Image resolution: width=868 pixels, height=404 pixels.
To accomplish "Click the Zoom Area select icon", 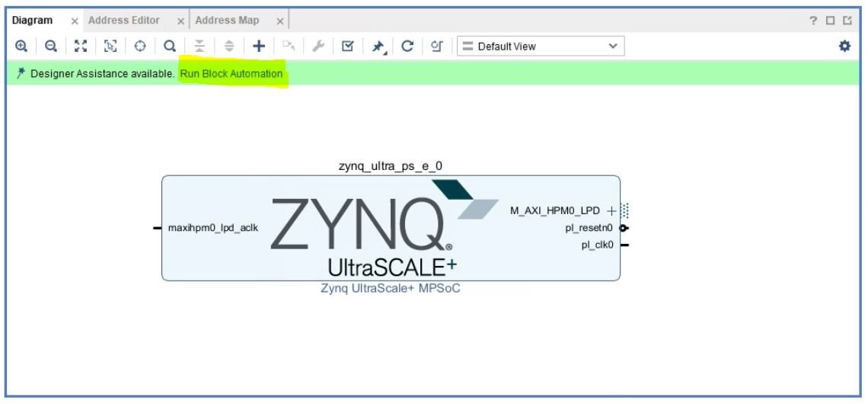I will pos(110,46).
